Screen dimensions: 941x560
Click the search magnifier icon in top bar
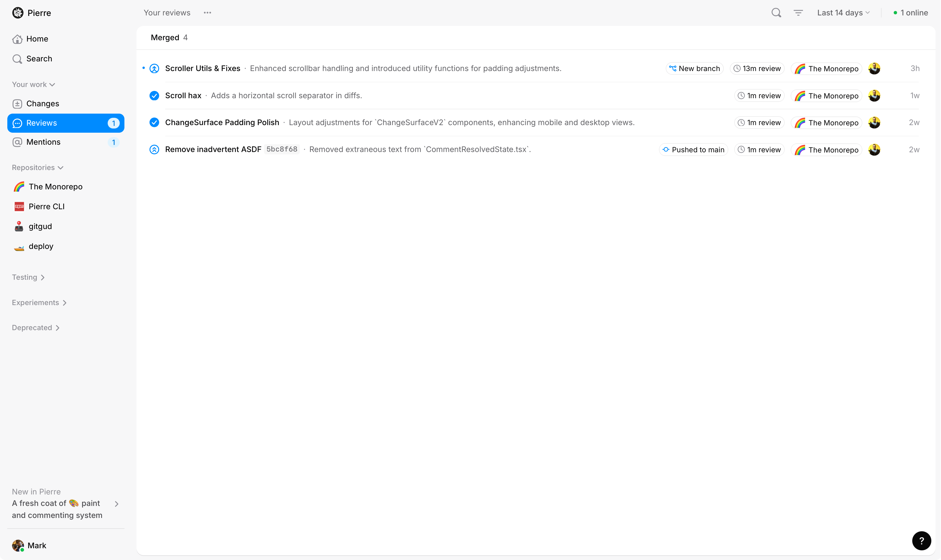(x=776, y=13)
